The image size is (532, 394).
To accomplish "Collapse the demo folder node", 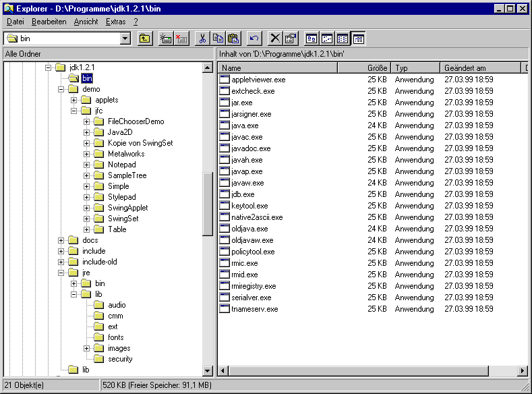I will [x=61, y=89].
